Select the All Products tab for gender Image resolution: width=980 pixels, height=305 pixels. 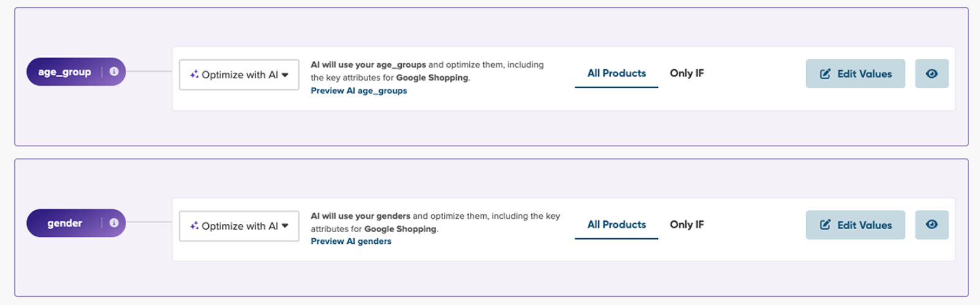(616, 225)
